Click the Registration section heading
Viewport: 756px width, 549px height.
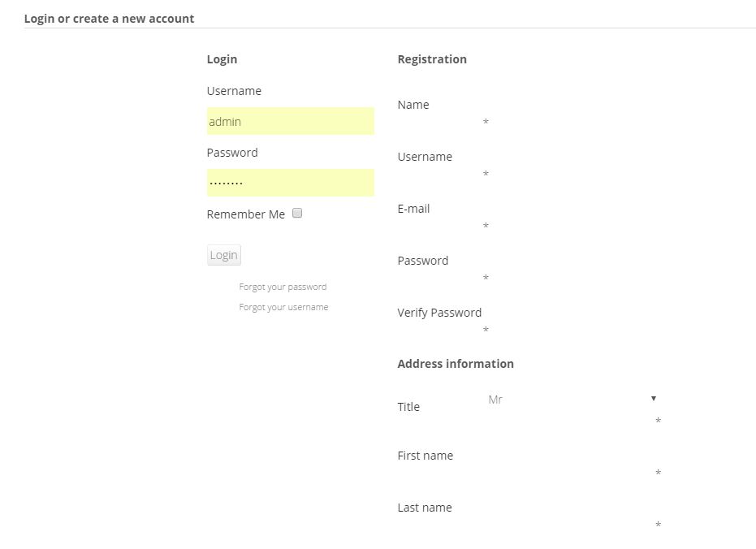tap(432, 59)
